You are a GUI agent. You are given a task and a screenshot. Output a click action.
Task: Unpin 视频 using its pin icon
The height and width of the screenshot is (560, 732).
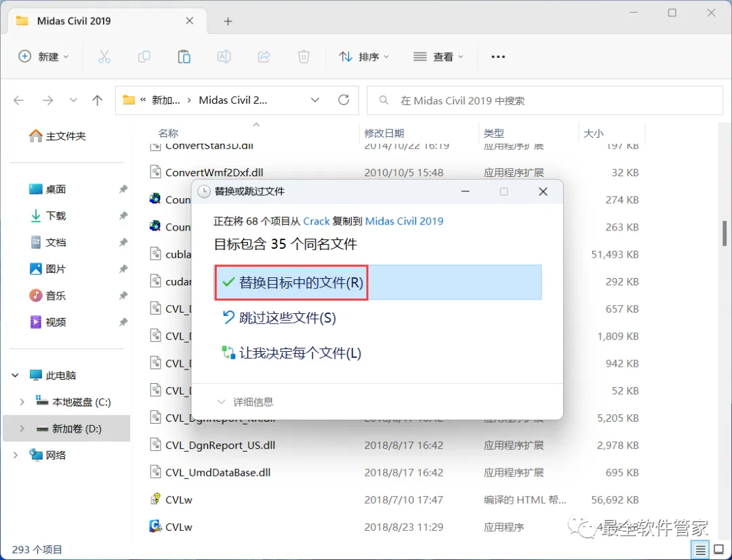pos(123,322)
